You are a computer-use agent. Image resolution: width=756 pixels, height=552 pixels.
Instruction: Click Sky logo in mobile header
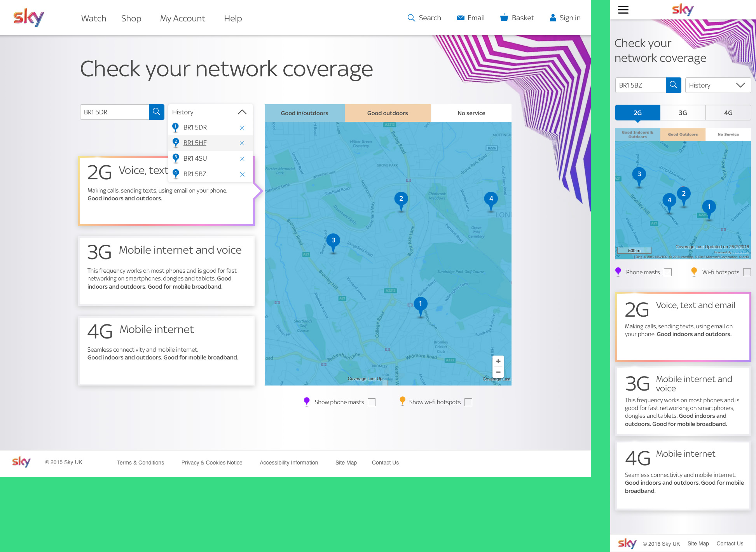click(683, 9)
